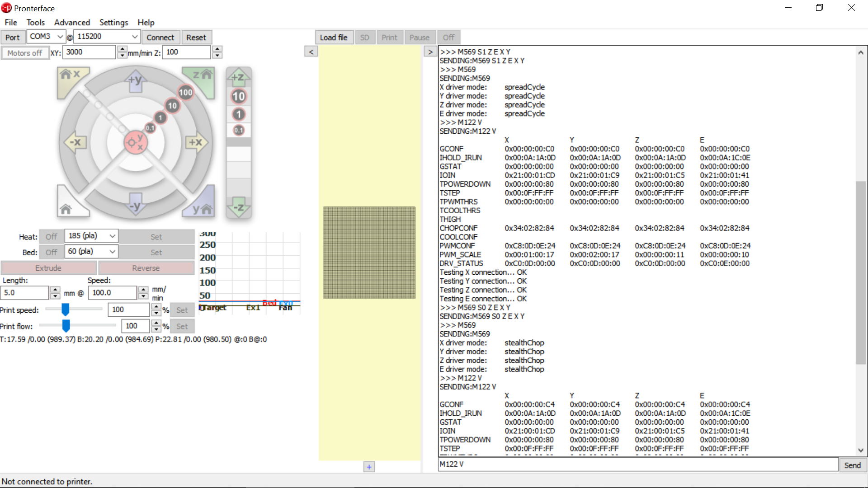
Task: Open the COM3 port dropdown
Action: coord(59,37)
